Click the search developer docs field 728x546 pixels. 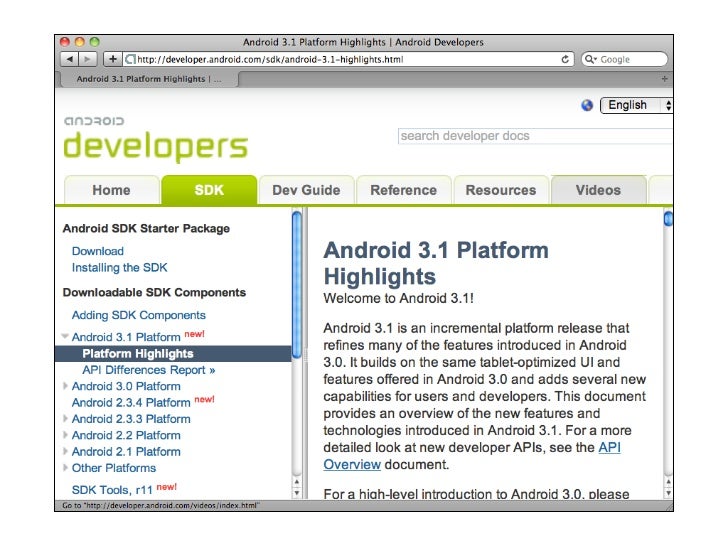click(x=535, y=136)
